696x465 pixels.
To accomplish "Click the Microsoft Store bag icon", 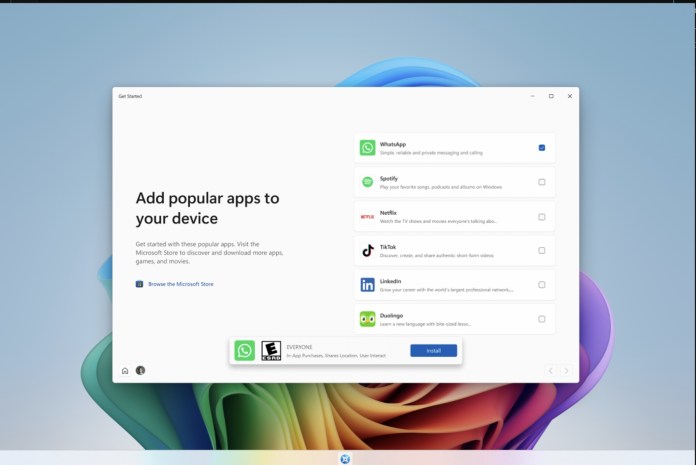I will pyautogui.click(x=139, y=284).
